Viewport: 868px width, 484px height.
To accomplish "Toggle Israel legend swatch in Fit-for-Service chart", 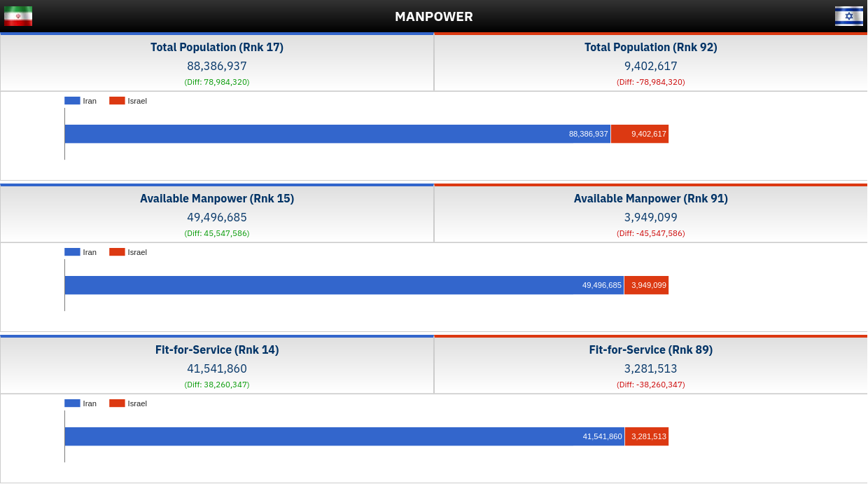I will tap(117, 403).
